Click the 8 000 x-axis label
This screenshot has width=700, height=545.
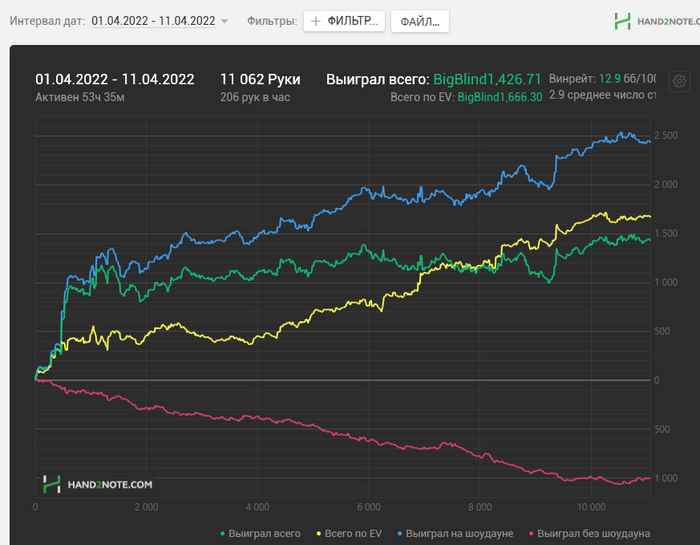click(x=480, y=507)
